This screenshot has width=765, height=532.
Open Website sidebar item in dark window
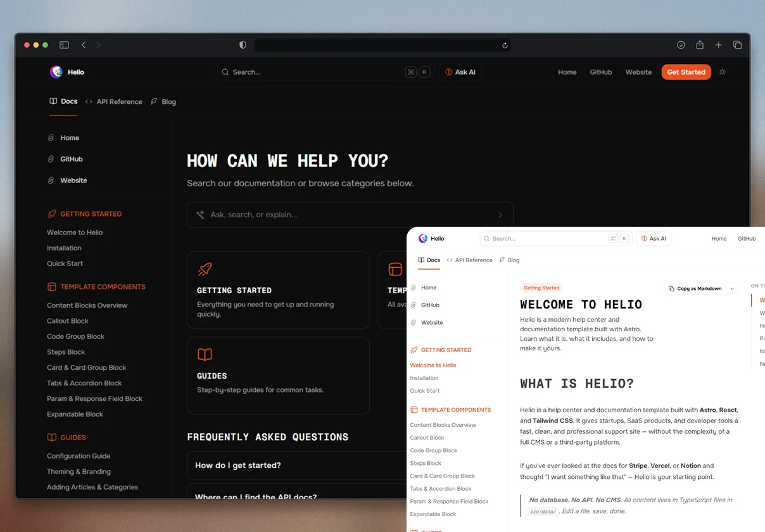tap(67, 180)
